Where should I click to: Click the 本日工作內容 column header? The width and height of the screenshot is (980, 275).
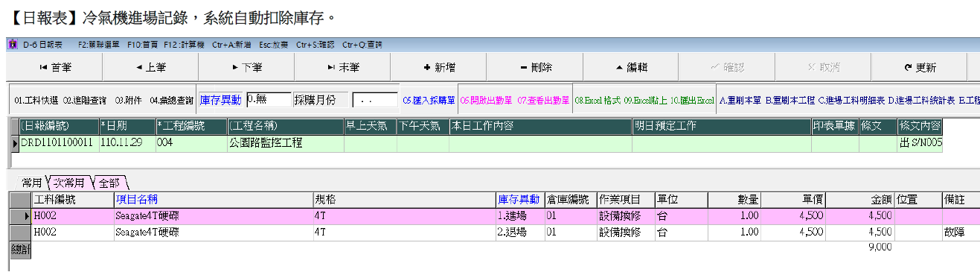coord(540,126)
